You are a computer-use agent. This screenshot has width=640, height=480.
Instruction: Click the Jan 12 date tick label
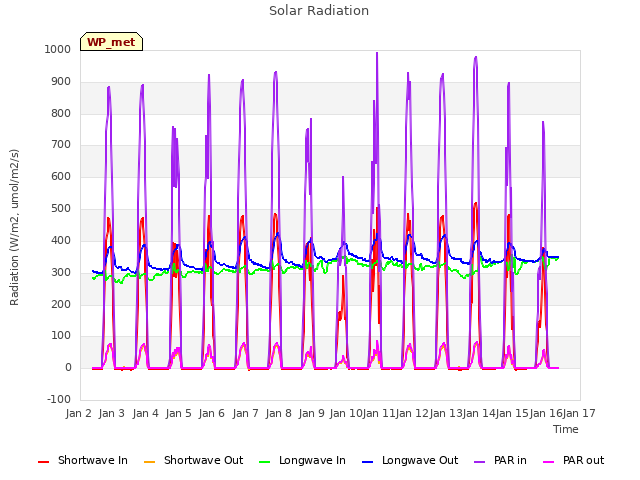412,413
